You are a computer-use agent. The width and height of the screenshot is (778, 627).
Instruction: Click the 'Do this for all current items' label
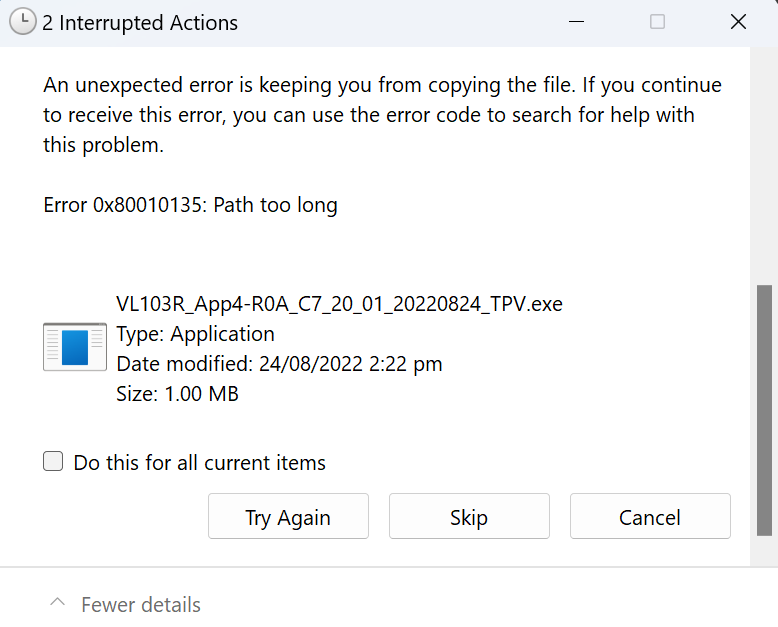(x=199, y=463)
